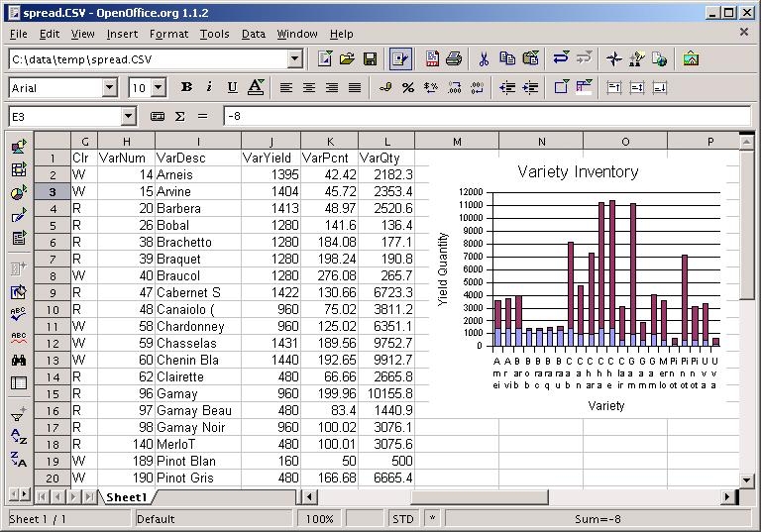Click the Save Document icon
The height and width of the screenshot is (532, 761).
pyautogui.click(x=371, y=59)
